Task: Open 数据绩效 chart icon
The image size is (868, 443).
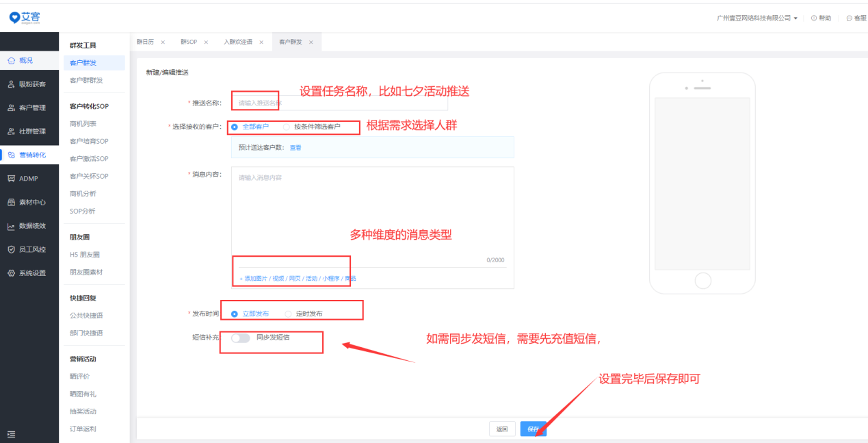Action: pos(11,226)
